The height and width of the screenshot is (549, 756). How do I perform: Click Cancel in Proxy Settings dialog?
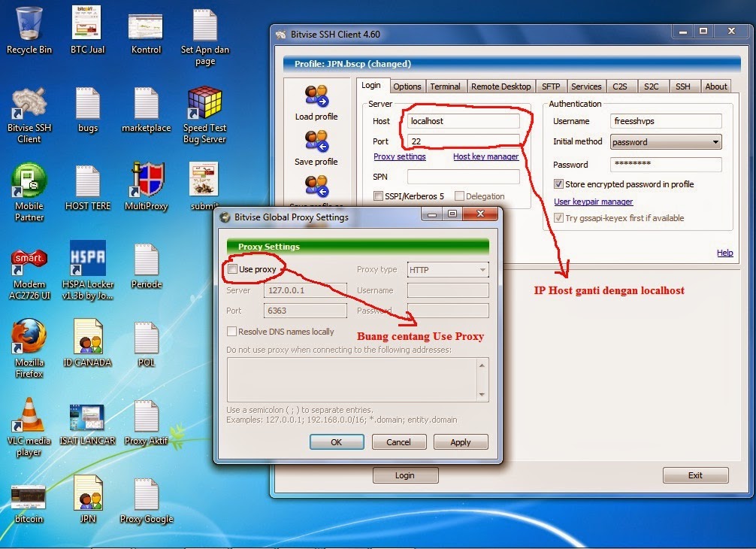(399, 442)
